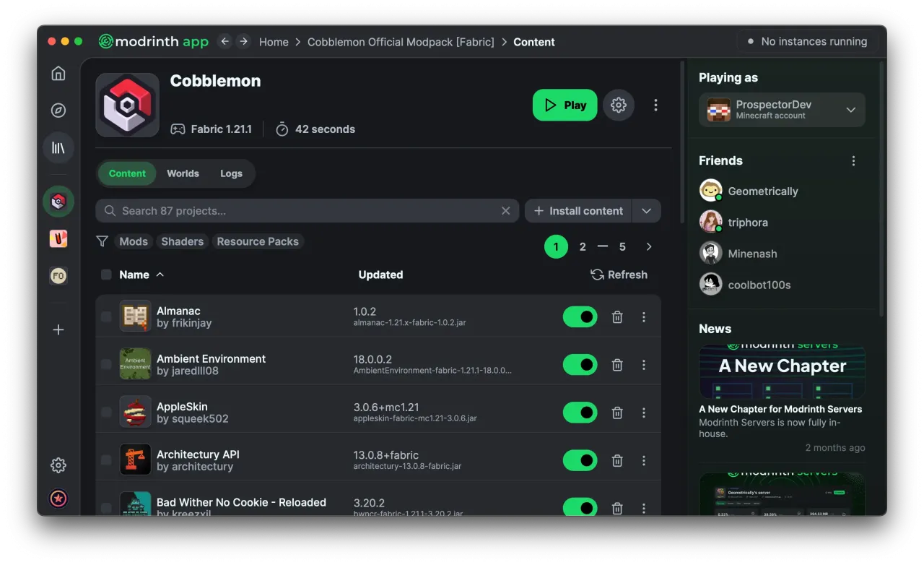Screen dimensions: 924x565
Task: Click the plus icon to create instance
Action: [x=58, y=330]
